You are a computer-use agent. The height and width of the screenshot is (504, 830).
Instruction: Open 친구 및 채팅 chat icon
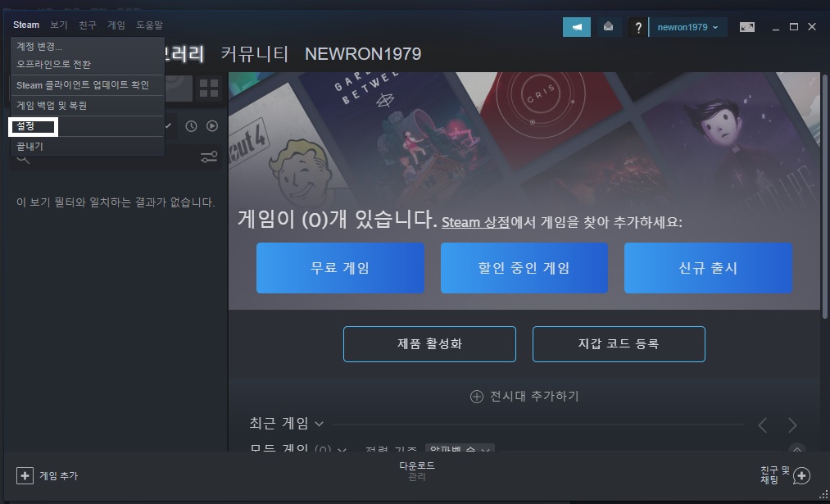point(801,475)
